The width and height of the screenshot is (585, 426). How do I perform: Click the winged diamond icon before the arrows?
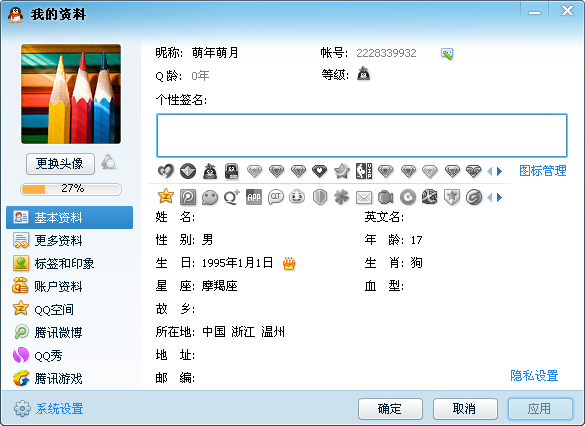click(x=474, y=171)
